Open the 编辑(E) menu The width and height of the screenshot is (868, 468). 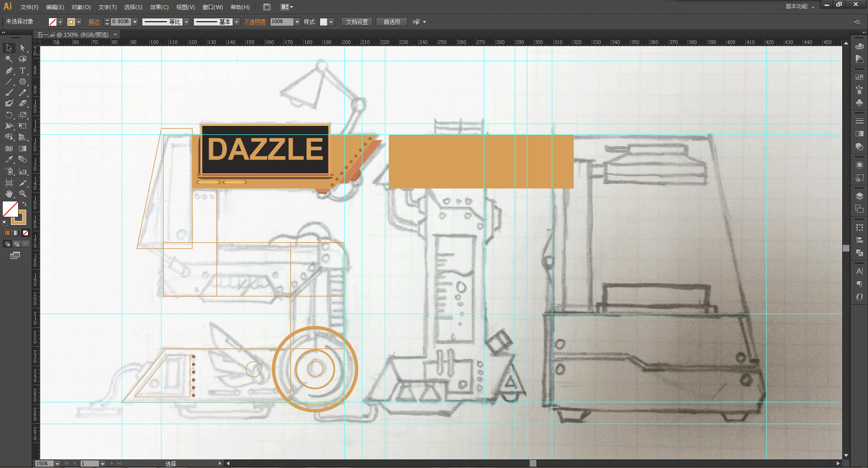coord(55,7)
